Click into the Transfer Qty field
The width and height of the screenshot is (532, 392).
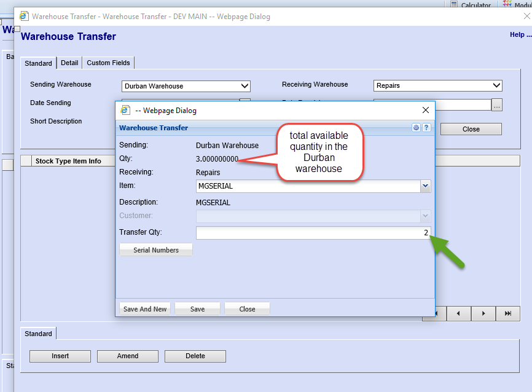(313, 233)
